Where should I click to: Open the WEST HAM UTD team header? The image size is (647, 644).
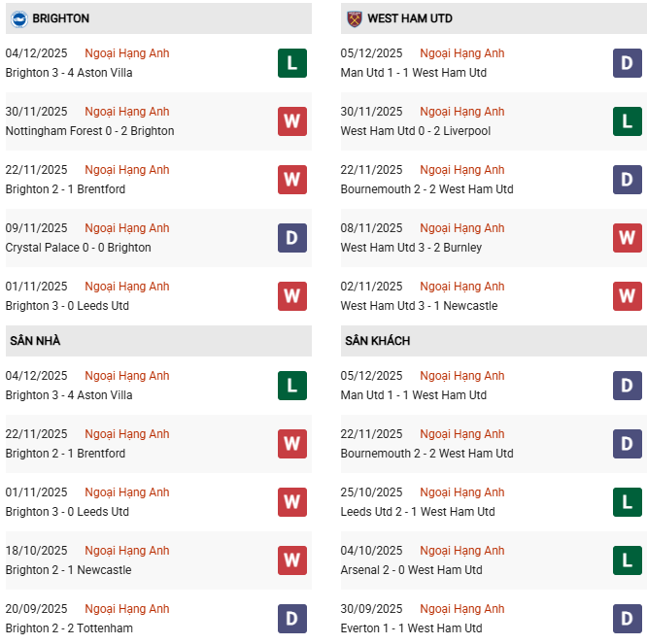click(409, 18)
